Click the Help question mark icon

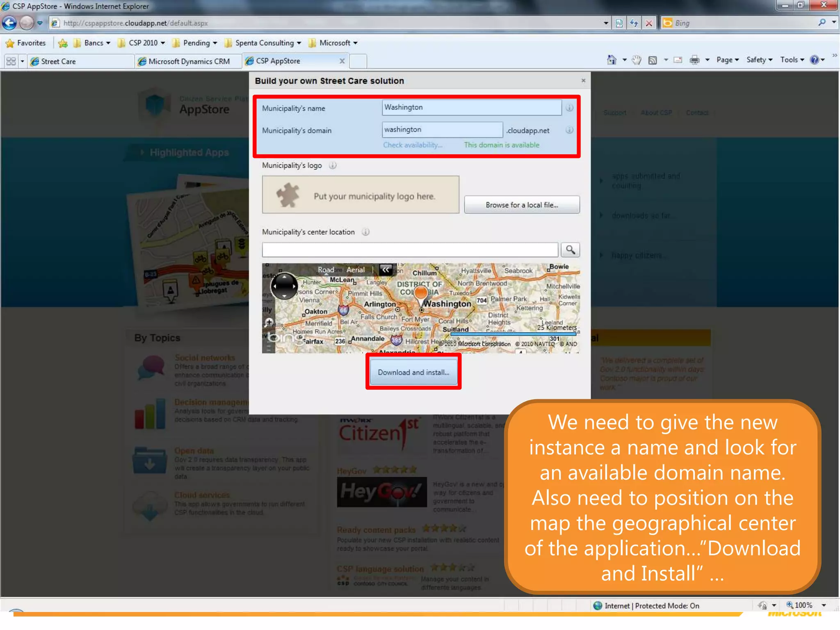pyautogui.click(x=814, y=60)
